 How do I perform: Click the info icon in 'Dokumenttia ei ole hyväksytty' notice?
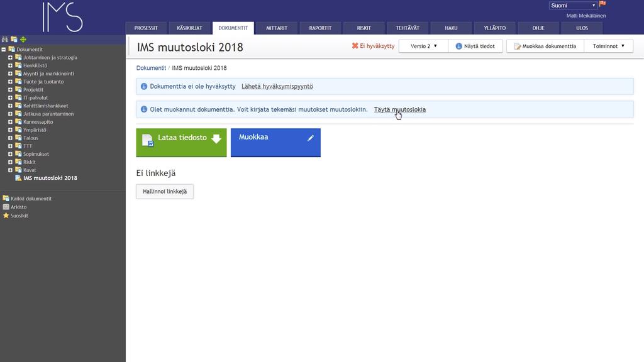click(144, 86)
